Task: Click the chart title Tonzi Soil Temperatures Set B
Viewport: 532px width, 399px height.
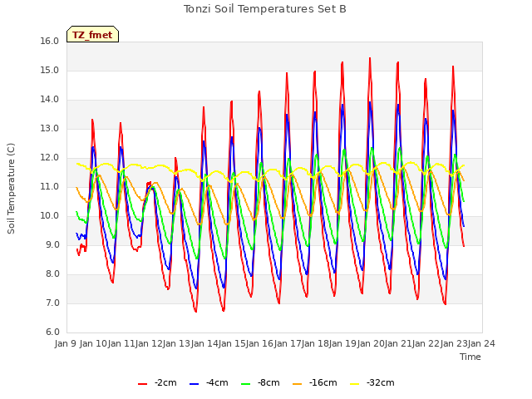Action: (x=265, y=9)
